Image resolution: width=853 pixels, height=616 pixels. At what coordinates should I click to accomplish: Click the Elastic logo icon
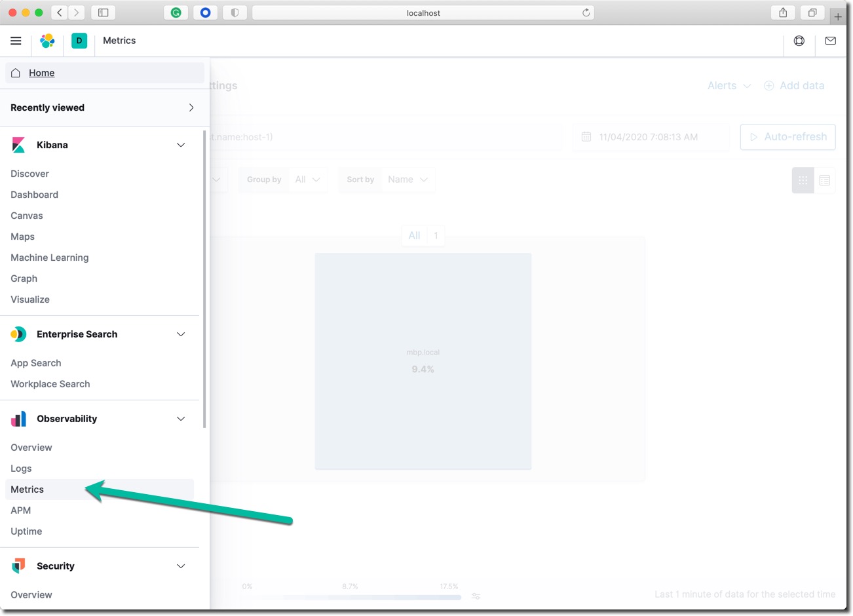[x=47, y=41]
